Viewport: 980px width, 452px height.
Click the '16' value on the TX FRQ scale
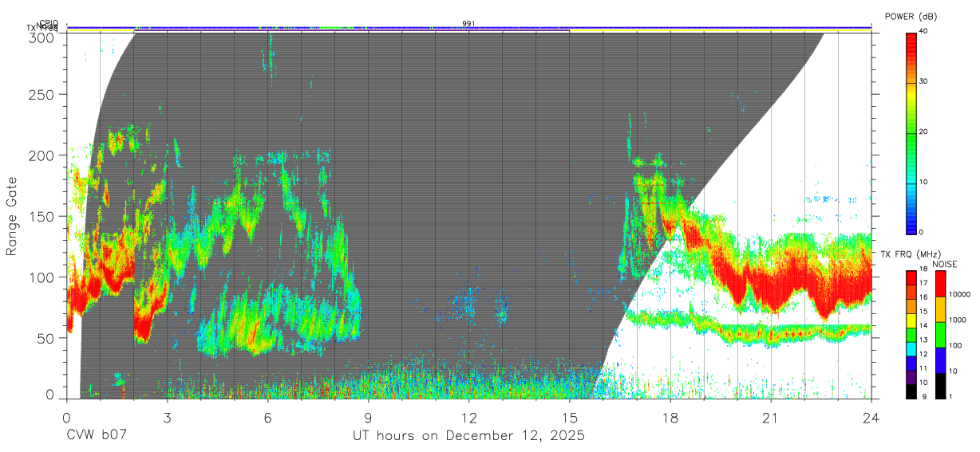(923, 297)
